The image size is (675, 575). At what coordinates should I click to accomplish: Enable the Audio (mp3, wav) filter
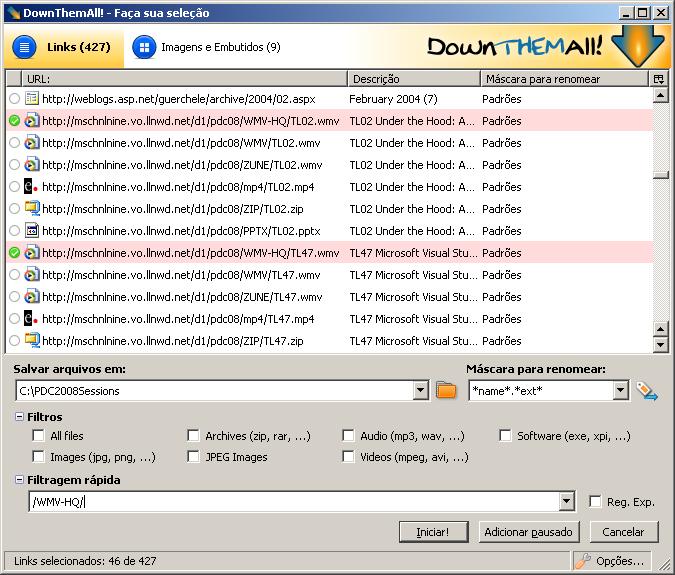click(348, 436)
